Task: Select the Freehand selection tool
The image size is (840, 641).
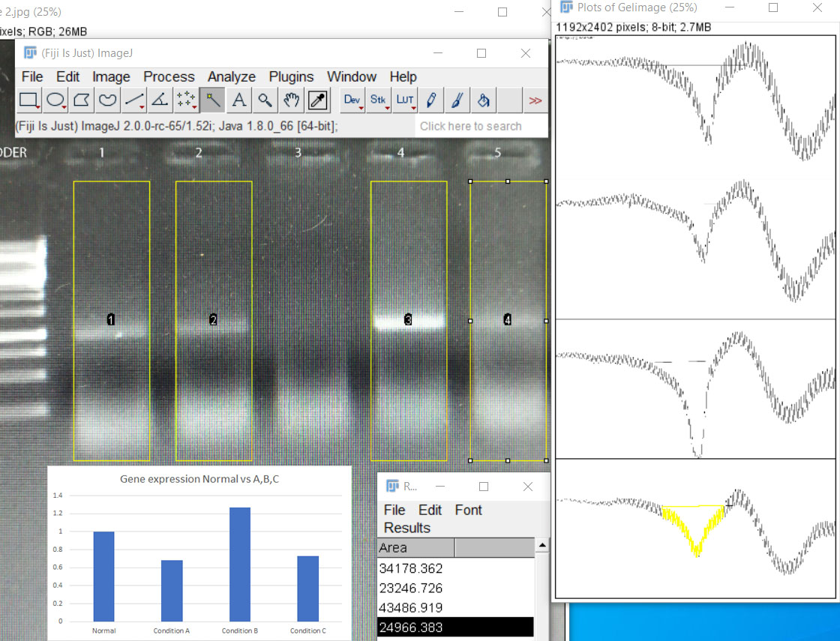Action: (108, 100)
